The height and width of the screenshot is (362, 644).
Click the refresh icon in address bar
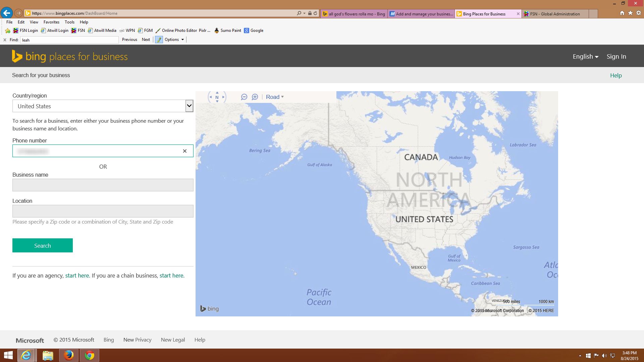click(315, 13)
